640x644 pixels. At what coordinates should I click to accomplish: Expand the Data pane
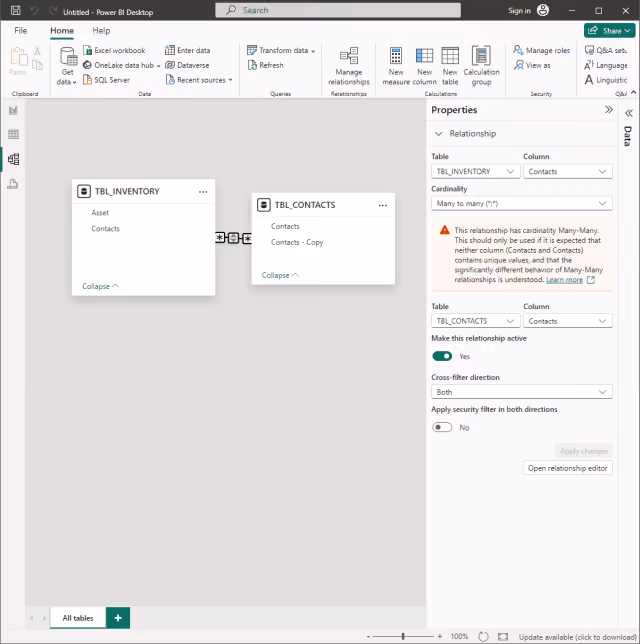[x=628, y=113]
